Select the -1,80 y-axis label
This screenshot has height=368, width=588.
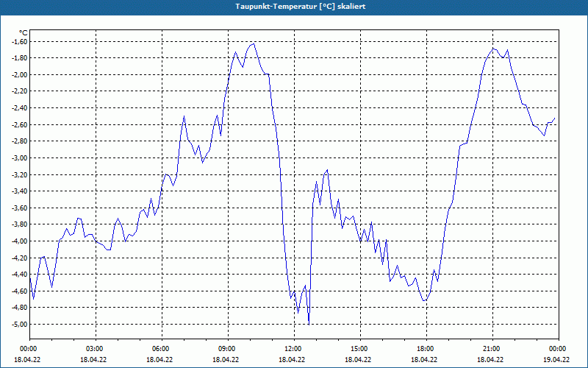point(19,58)
